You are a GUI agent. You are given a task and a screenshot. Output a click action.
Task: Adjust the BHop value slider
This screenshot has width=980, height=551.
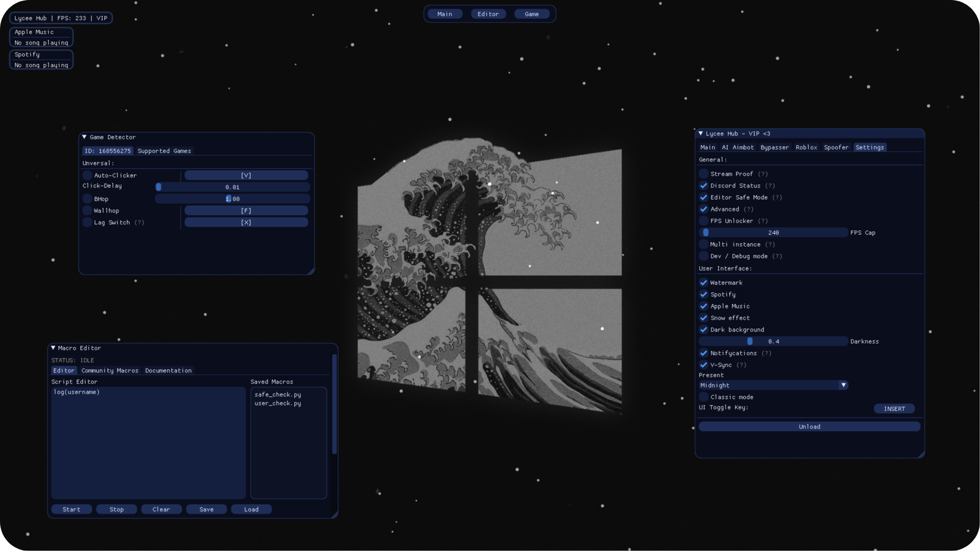coord(232,199)
